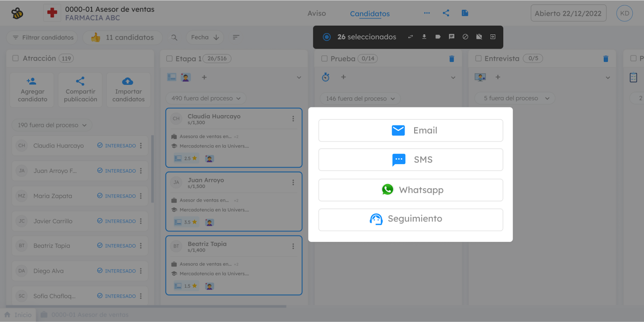This screenshot has height=322, width=644.
Task: Delete the Entrevista stage with trash icon
Action: (606, 59)
